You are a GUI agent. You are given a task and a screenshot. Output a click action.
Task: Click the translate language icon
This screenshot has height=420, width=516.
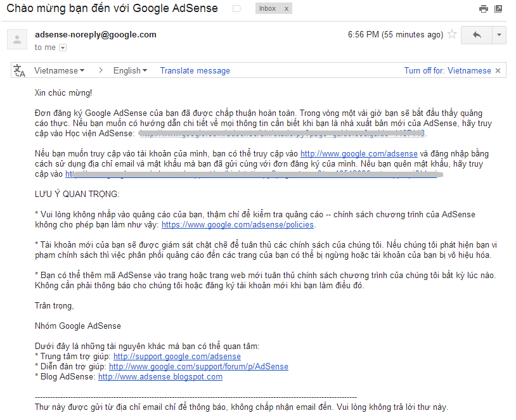17,70
